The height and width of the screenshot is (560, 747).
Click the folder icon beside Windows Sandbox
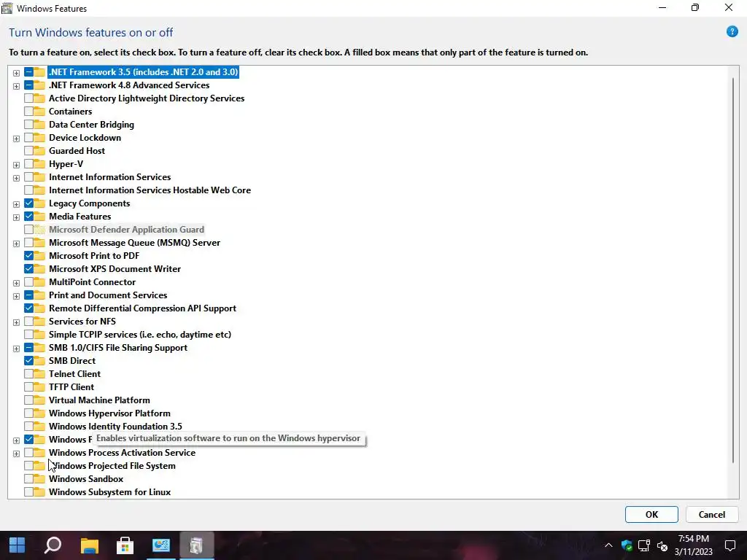39,479
